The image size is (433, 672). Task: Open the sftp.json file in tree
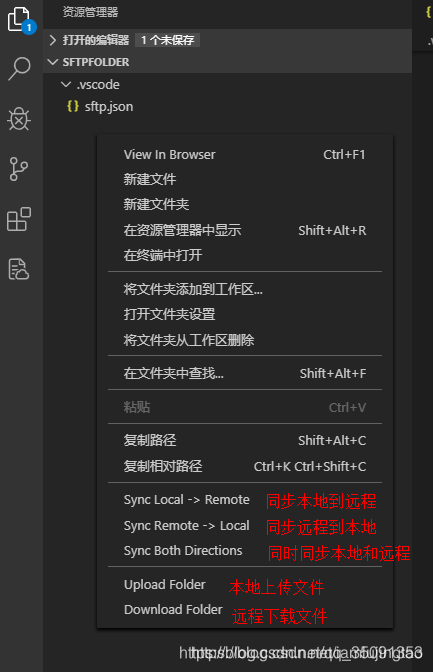click(x=109, y=106)
